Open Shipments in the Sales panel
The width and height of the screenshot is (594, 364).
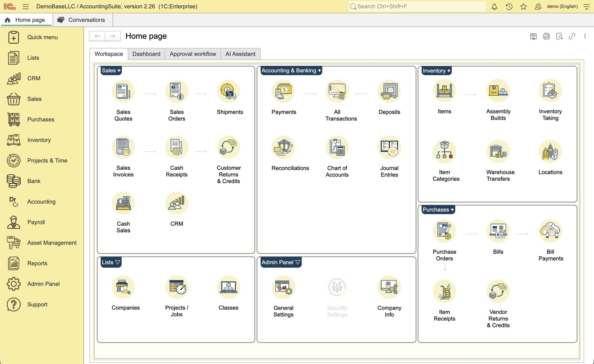click(229, 92)
